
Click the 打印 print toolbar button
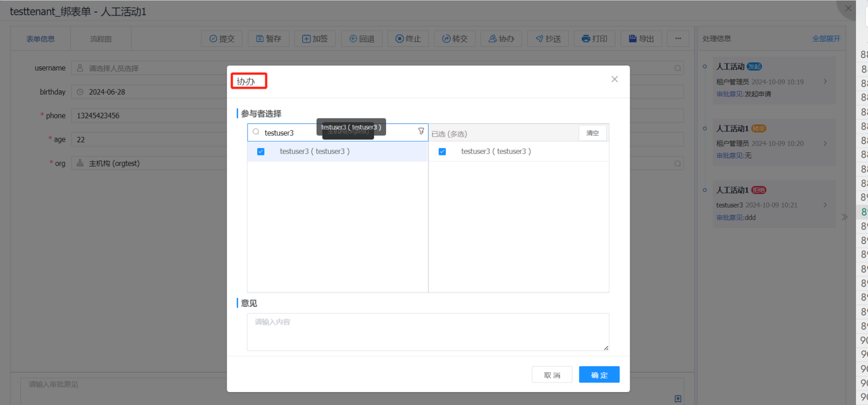(x=594, y=38)
